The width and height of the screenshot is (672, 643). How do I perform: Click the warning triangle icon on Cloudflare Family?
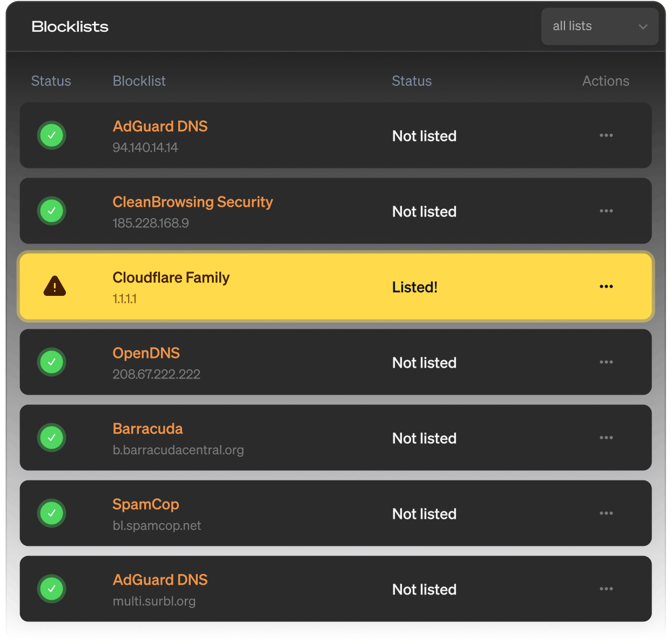click(55, 287)
